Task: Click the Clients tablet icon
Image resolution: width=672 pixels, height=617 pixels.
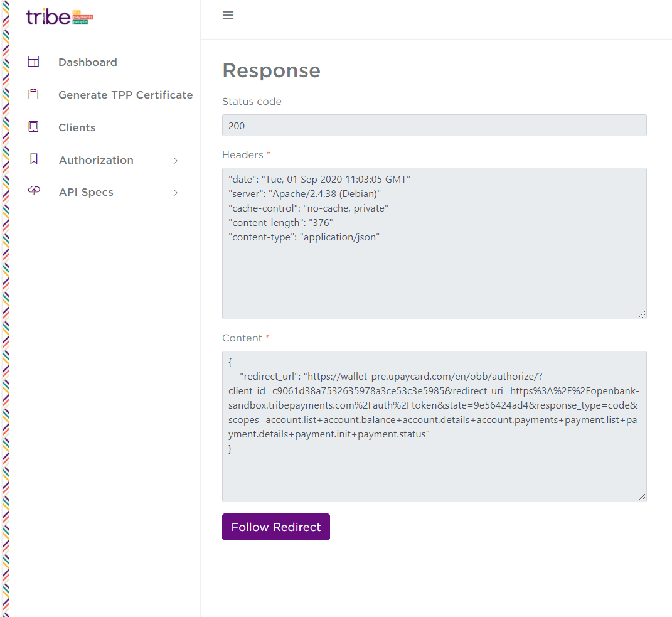Action: click(33, 127)
